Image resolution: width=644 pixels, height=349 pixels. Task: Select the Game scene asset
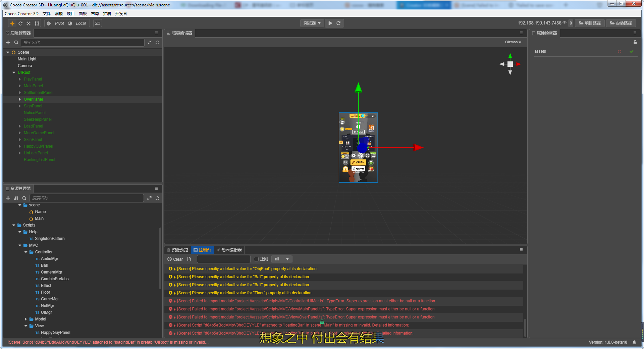40,212
